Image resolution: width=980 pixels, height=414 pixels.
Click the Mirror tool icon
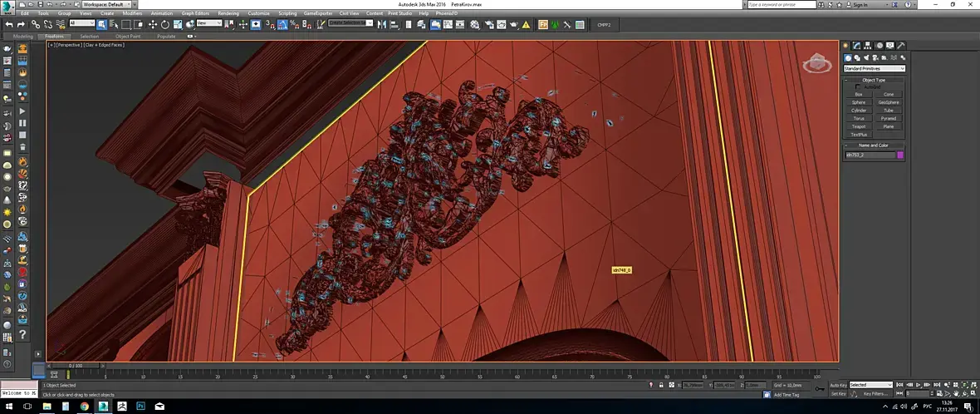click(x=383, y=24)
